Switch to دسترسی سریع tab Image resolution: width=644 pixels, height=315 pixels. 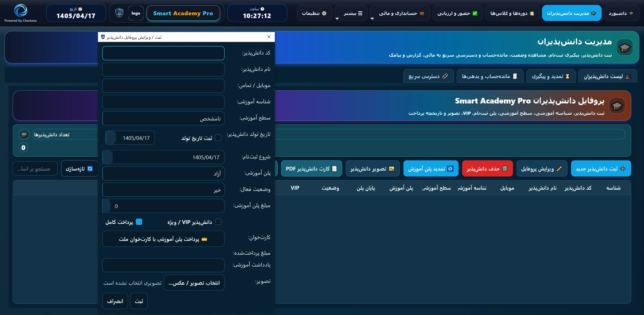tap(429, 76)
